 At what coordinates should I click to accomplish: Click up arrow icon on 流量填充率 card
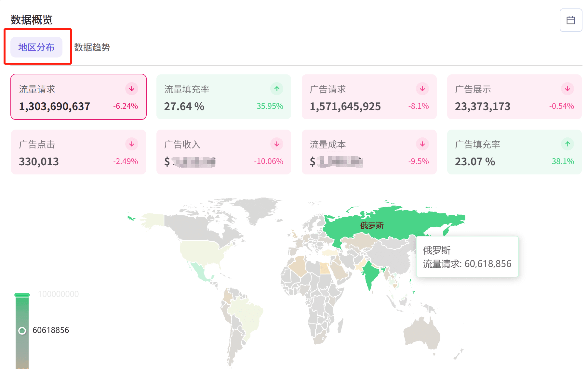point(277,89)
